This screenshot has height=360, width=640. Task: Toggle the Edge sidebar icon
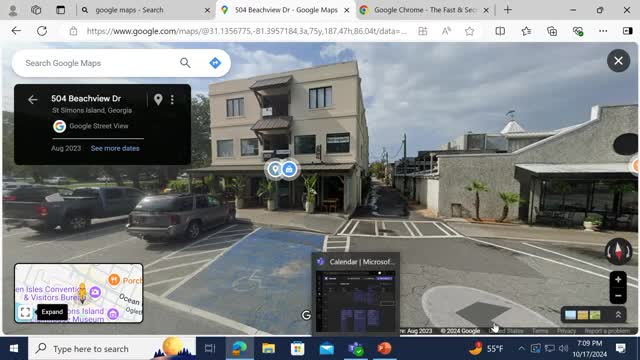[628, 31]
